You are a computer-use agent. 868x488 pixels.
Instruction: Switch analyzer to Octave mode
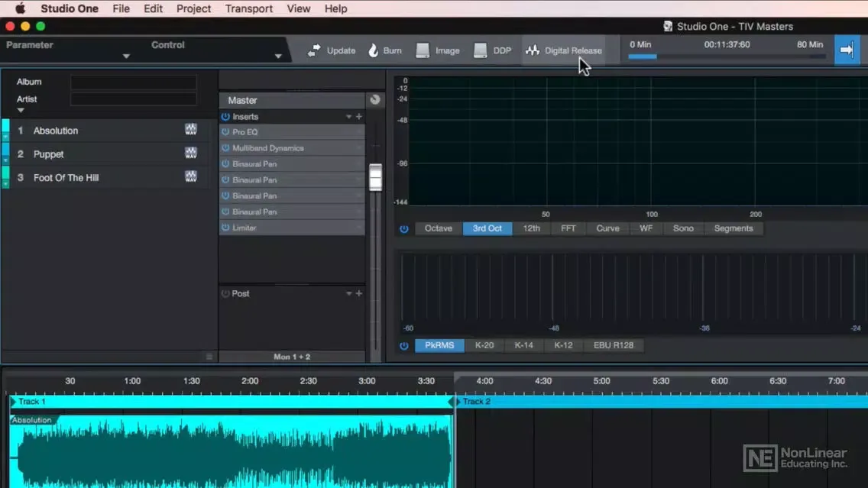[439, 228]
